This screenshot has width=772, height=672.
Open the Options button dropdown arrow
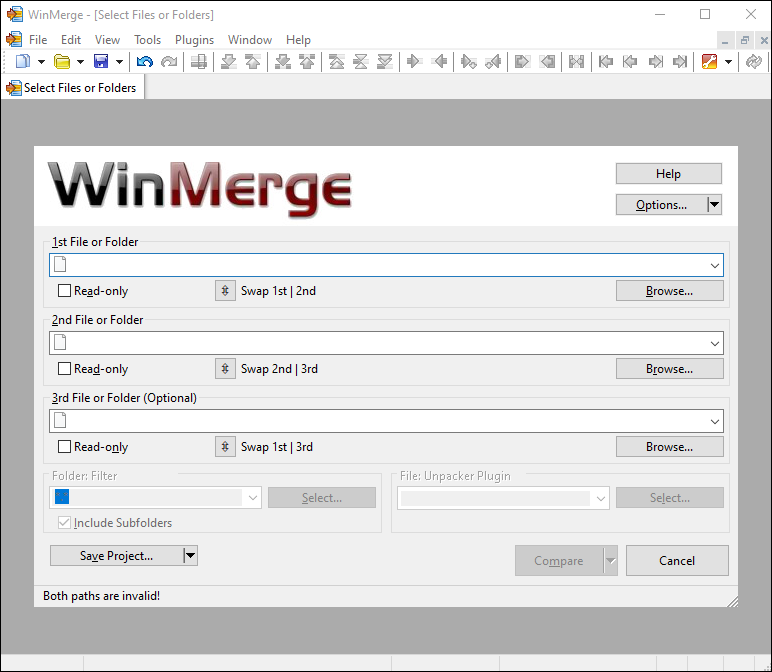click(x=714, y=204)
